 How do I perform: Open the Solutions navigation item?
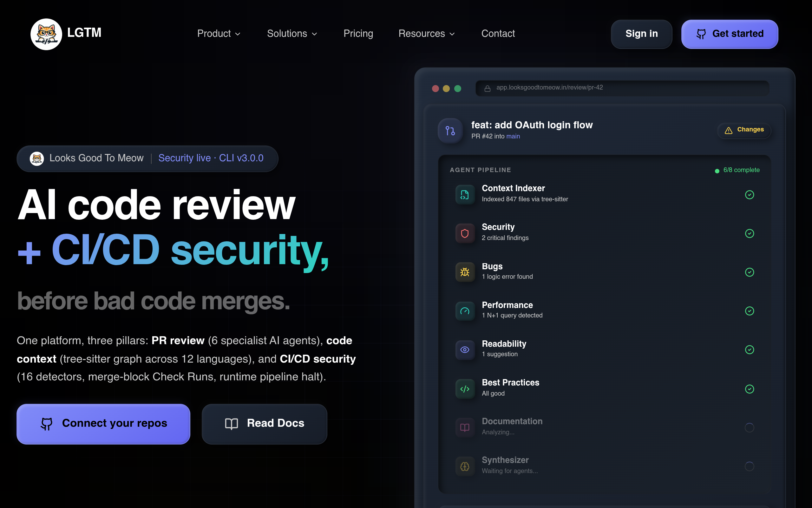click(x=292, y=34)
